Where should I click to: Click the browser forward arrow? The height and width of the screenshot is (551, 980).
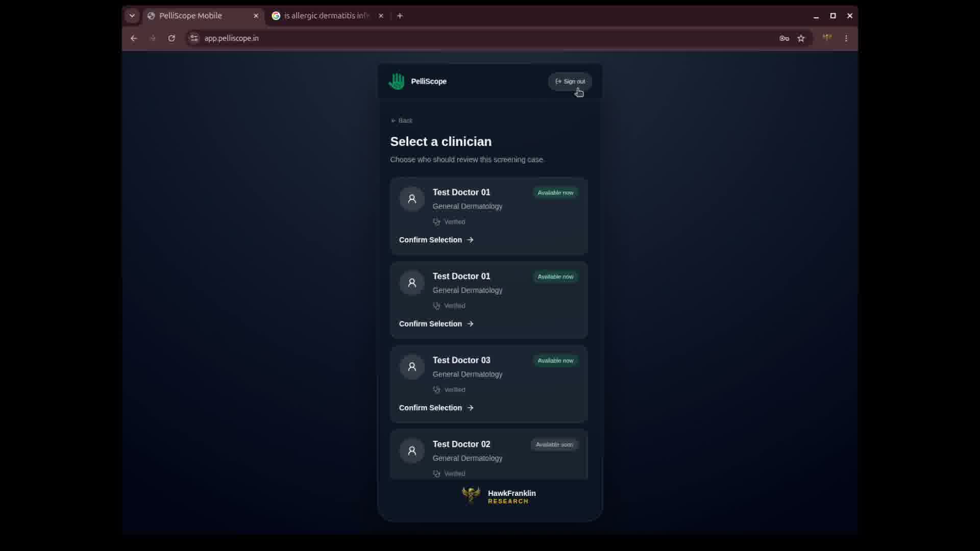[153, 38]
